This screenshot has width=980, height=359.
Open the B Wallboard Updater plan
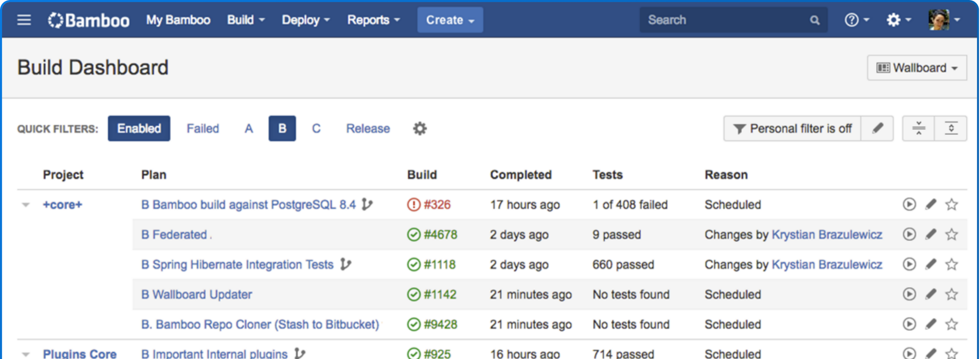(197, 294)
